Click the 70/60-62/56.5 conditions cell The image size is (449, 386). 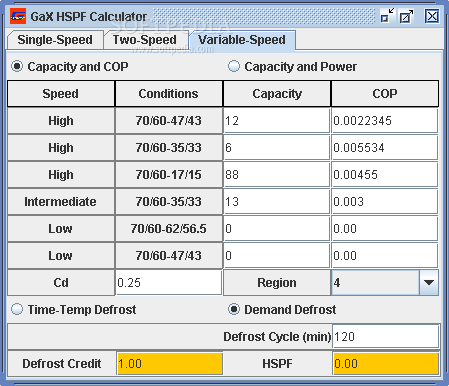pos(168,229)
